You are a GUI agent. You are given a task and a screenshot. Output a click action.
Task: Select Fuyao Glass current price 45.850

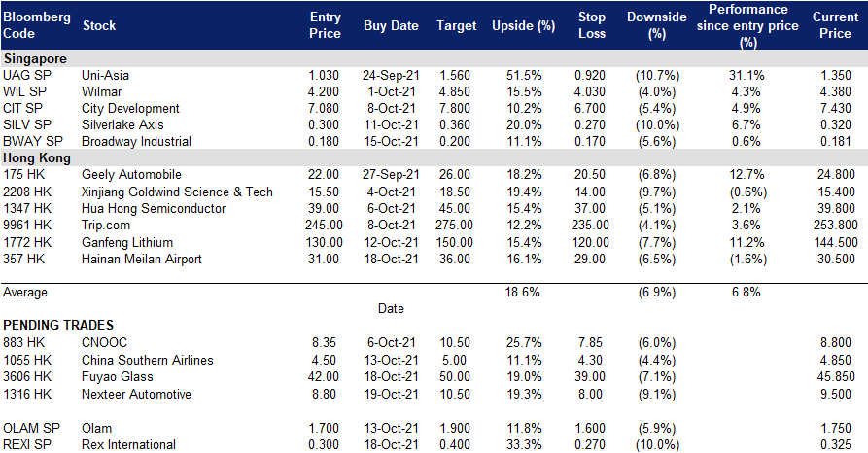click(x=835, y=376)
